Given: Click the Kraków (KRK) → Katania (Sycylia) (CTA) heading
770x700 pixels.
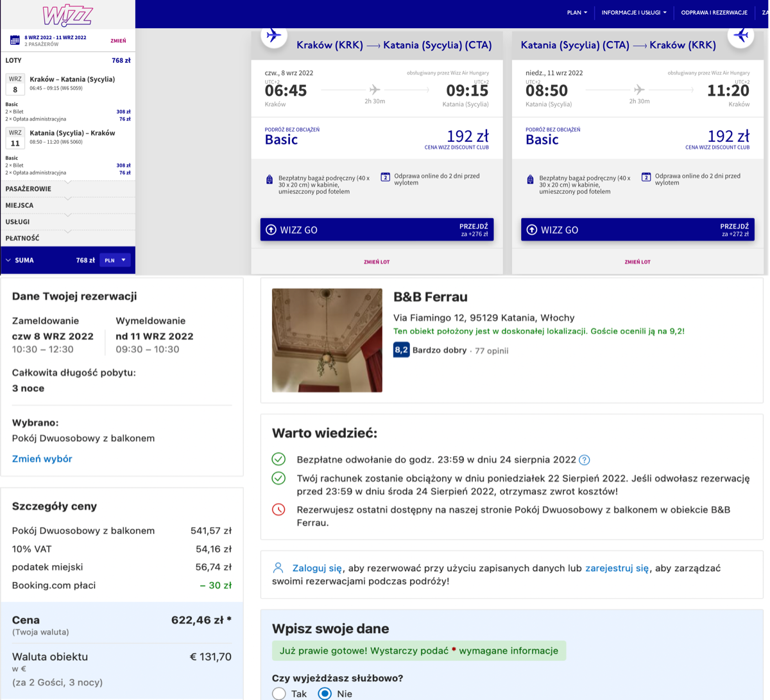Looking at the screenshot, I should (394, 45).
